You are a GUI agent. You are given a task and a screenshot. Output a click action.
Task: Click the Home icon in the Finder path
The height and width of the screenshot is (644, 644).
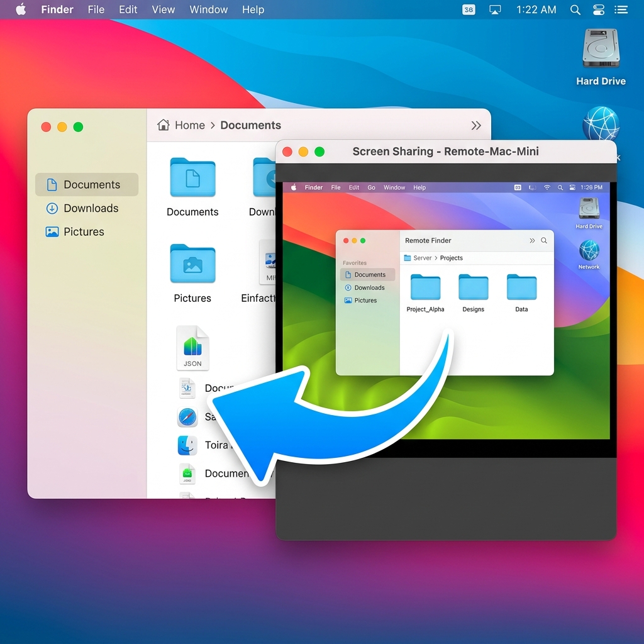coord(163,125)
